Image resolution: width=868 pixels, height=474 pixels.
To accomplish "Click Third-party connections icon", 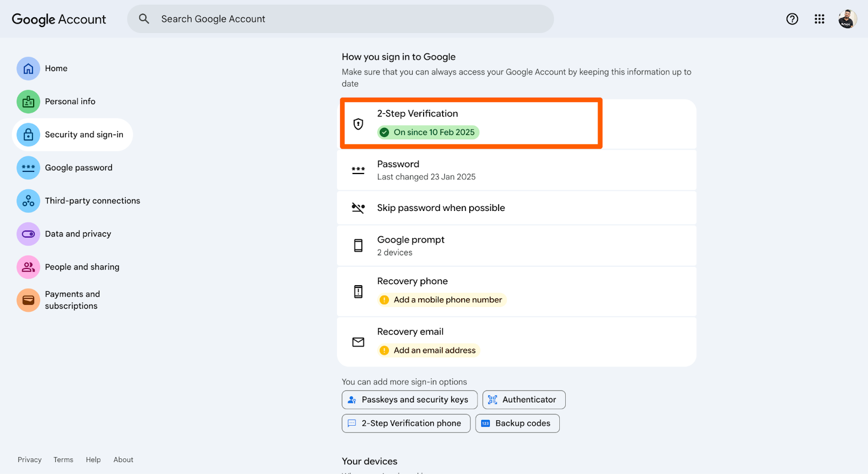I will (28, 201).
